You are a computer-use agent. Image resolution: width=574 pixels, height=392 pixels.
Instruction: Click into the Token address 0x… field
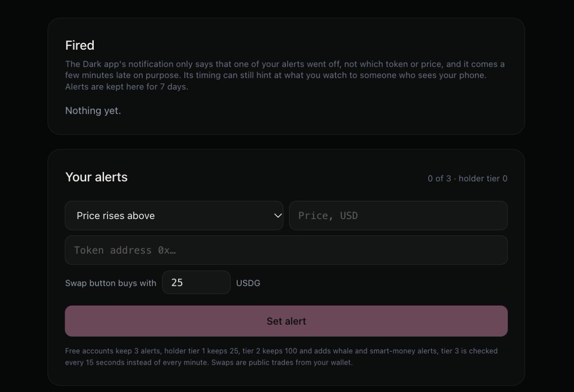point(286,250)
